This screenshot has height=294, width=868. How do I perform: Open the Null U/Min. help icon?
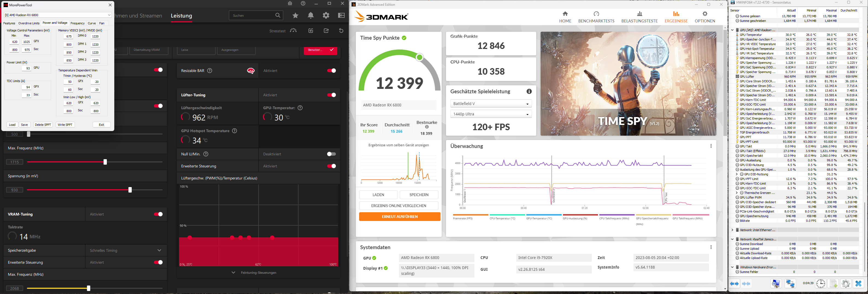[206, 154]
